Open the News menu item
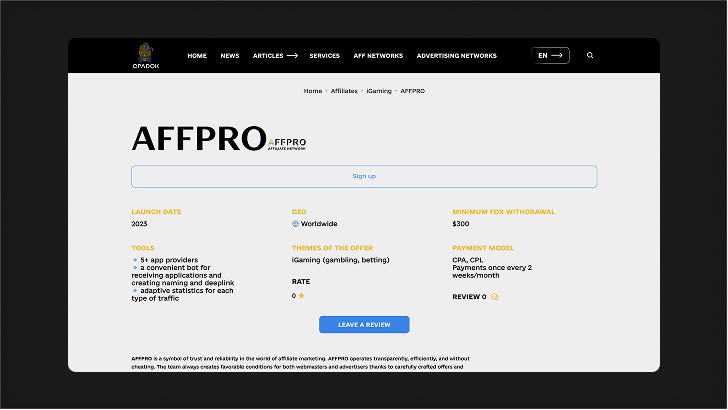728x410 pixels. coord(230,56)
